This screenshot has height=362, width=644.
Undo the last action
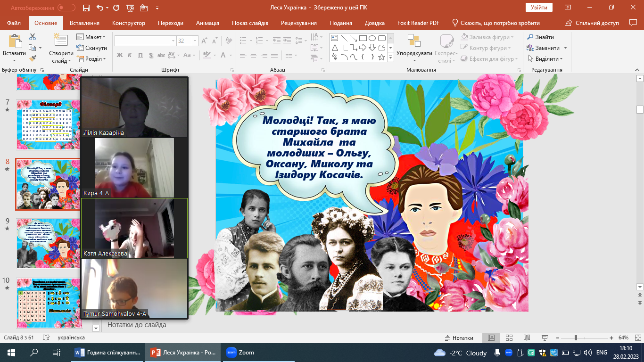coord(99,8)
